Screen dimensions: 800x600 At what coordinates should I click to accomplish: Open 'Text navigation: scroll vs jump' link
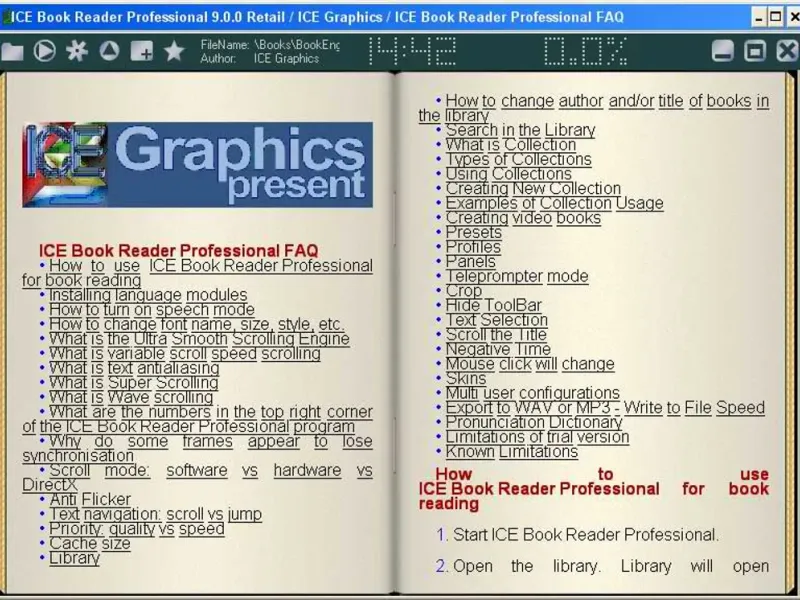pyautogui.click(x=155, y=514)
